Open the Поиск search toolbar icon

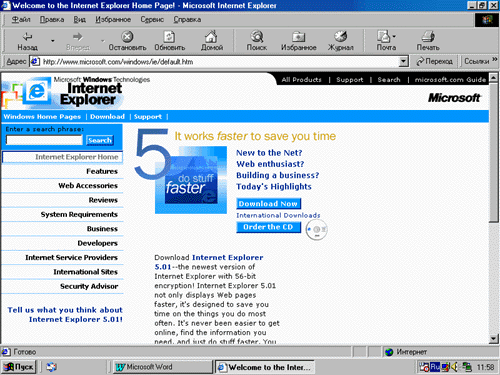click(257, 36)
